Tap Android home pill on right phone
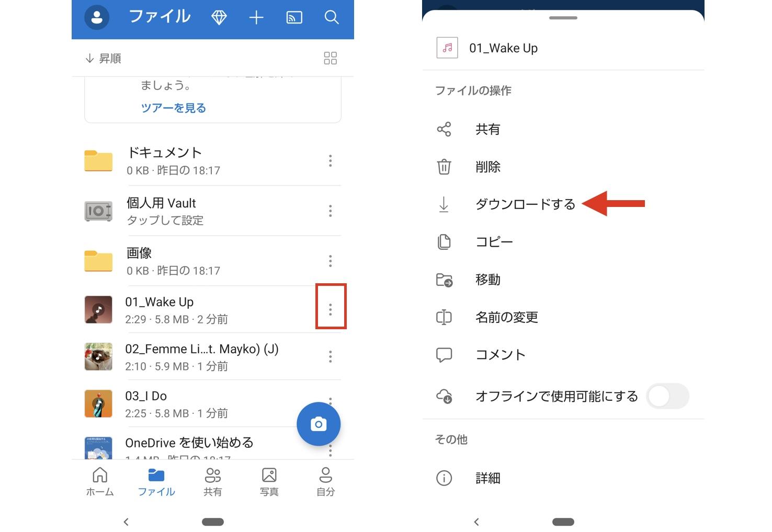 point(563,522)
